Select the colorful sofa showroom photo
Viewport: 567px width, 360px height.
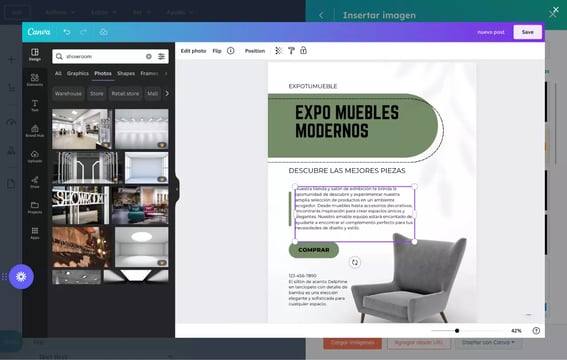click(x=140, y=205)
